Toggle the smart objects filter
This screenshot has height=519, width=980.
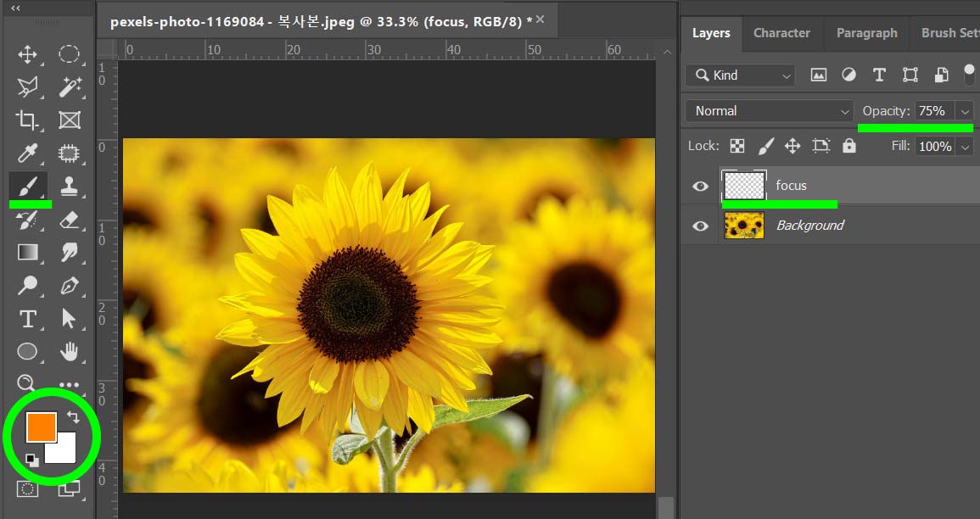tap(941, 75)
